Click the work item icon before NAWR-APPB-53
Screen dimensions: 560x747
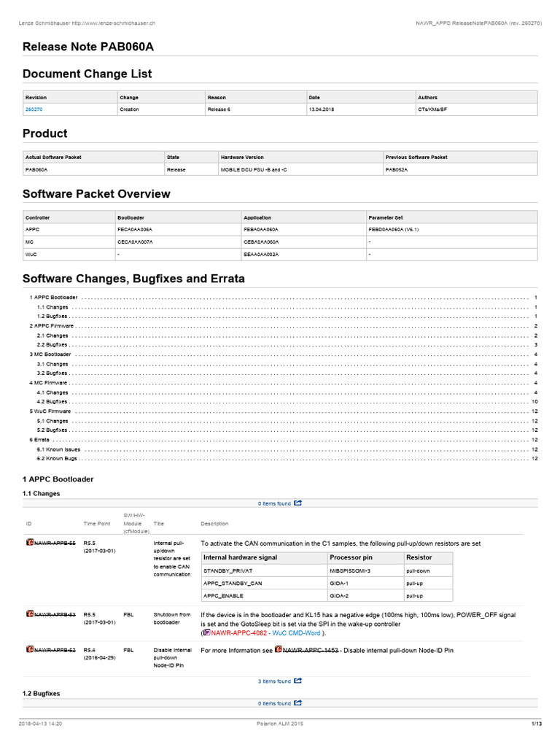[29, 614]
